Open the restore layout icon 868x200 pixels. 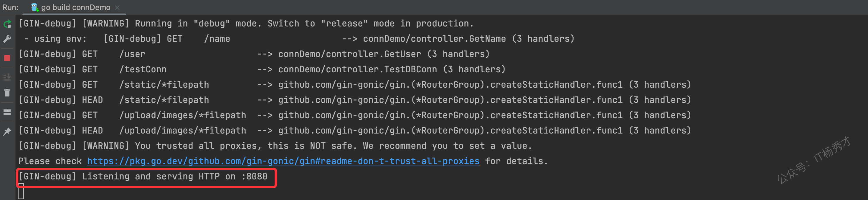(x=7, y=112)
